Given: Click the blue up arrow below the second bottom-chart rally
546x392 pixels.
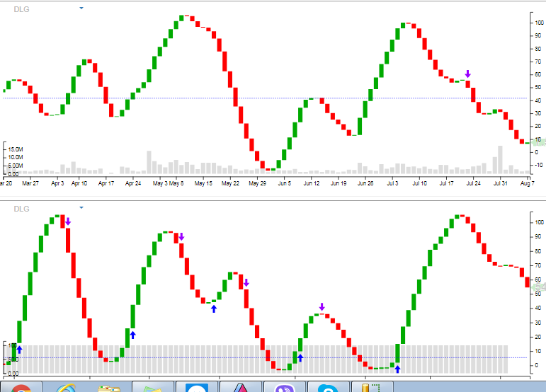Looking at the screenshot, I should coord(132,335).
